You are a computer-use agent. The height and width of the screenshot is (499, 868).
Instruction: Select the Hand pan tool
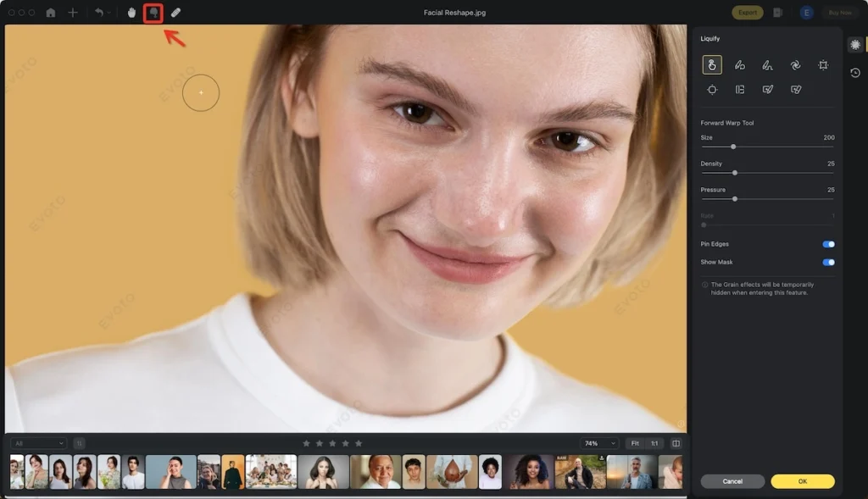pyautogui.click(x=131, y=12)
